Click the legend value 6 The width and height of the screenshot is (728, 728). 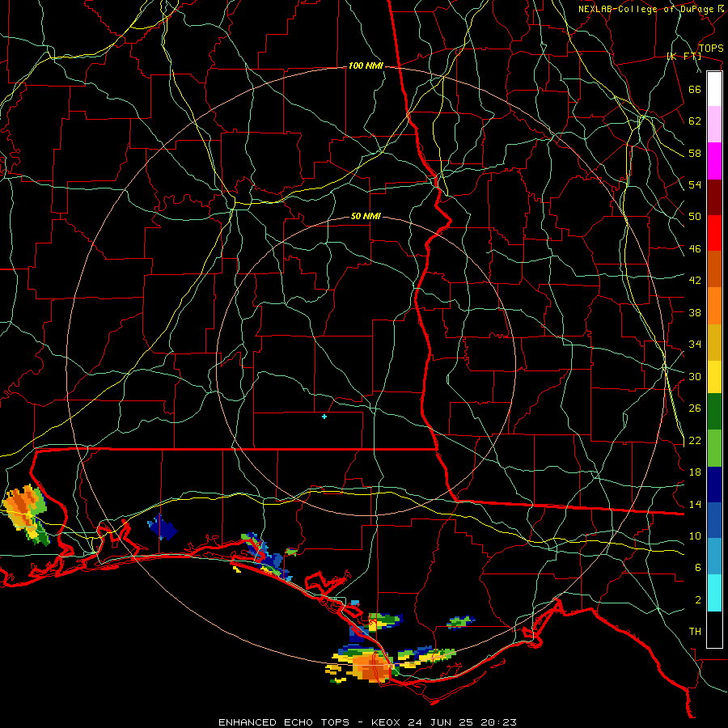[x=697, y=568]
